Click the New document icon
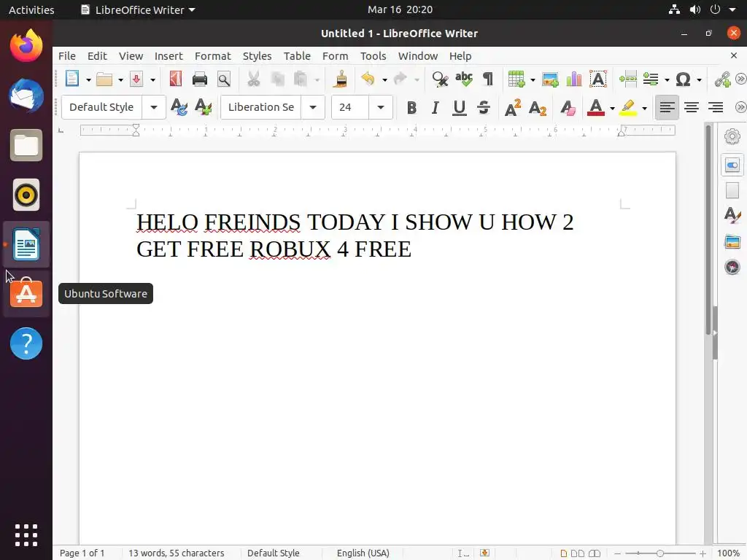Image resolution: width=747 pixels, height=560 pixels. [x=72, y=79]
